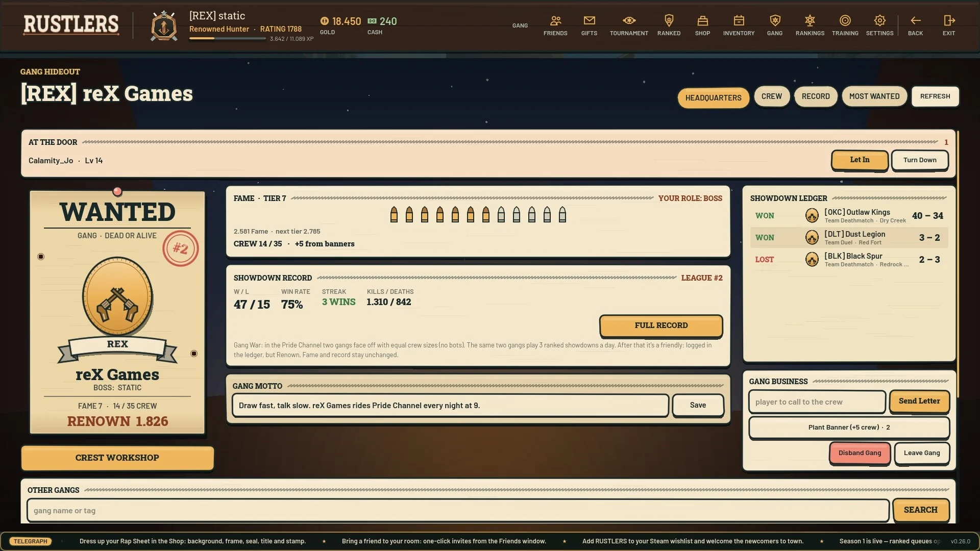Open the Tournament eye icon
Image resolution: width=980 pixels, height=551 pixels.
[629, 21]
